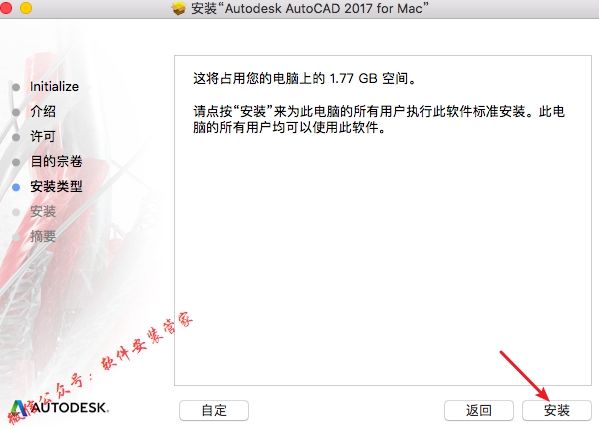Click the grey bullet beside Initialize
The height and width of the screenshot is (429, 599).
coord(16,87)
